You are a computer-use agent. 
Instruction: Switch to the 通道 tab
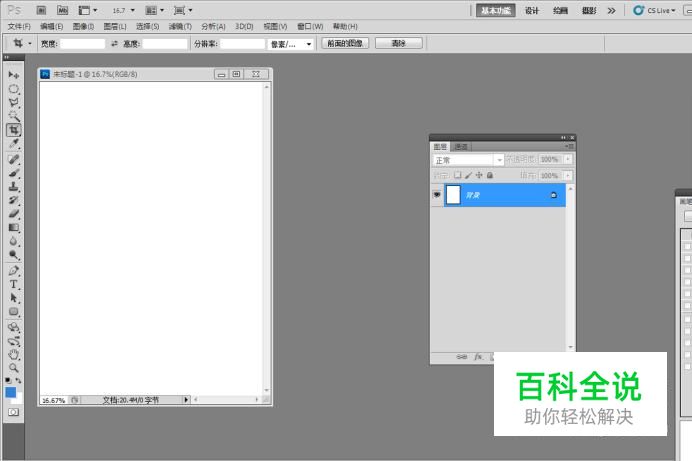[x=461, y=146]
